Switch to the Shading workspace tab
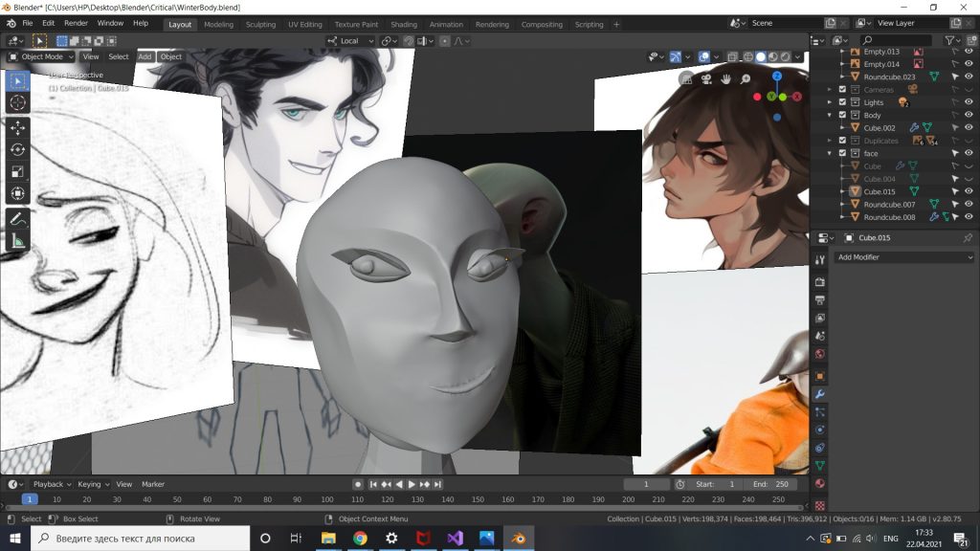This screenshot has width=980, height=551. pyautogui.click(x=404, y=24)
